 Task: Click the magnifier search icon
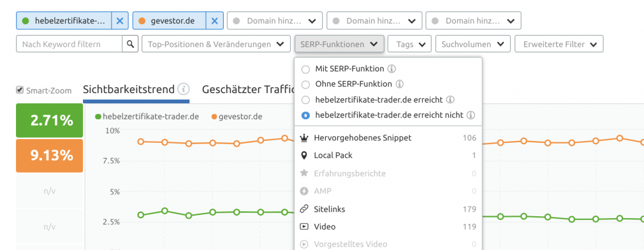click(130, 44)
